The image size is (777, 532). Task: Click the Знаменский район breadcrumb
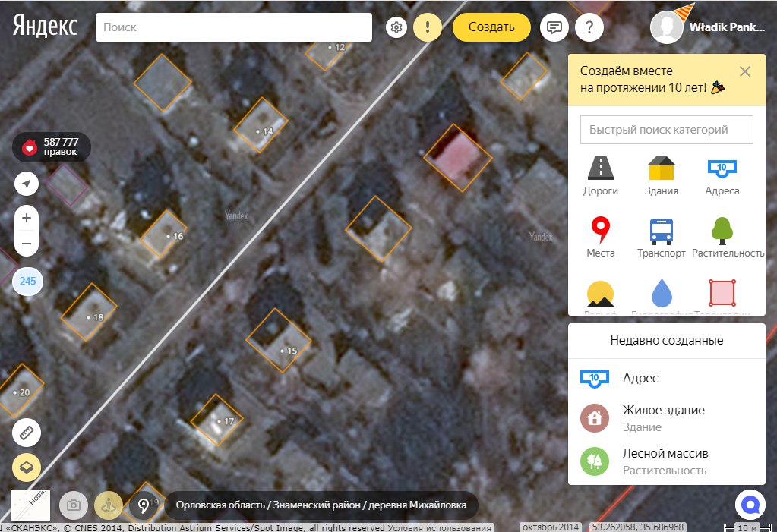pos(317,505)
